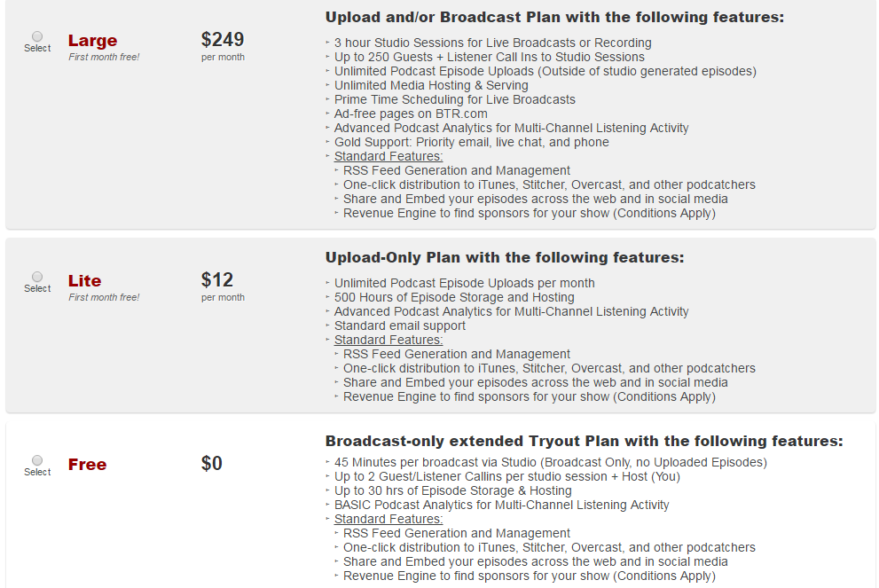879x588 pixels.
Task: Click the Upload and/or Broadcast Plan heading
Action: click(554, 18)
